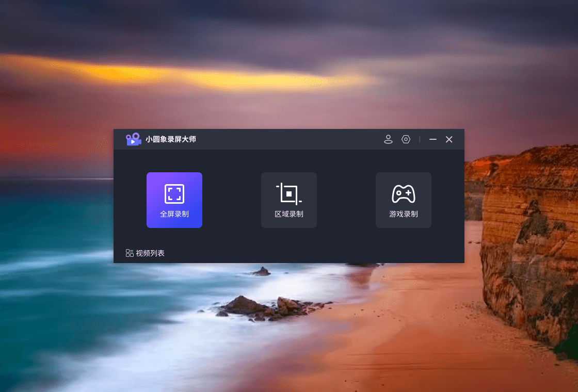Close the screen recorder window
The width and height of the screenshot is (578, 392).
(x=449, y=139)
